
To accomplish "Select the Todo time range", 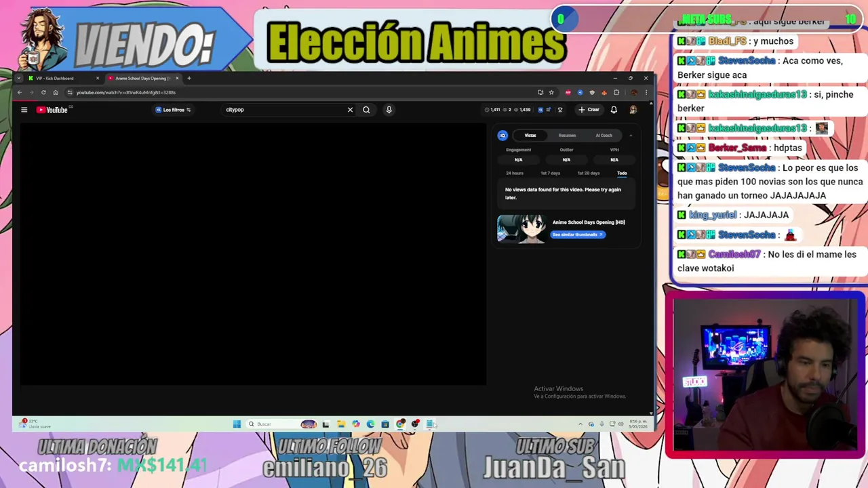I will point(622,174).
